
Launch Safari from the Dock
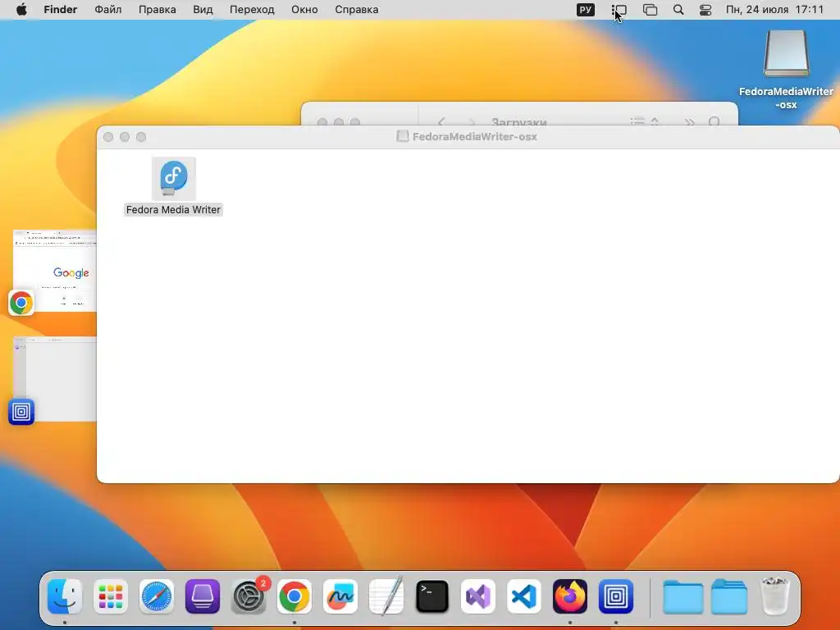pos(157,596)
